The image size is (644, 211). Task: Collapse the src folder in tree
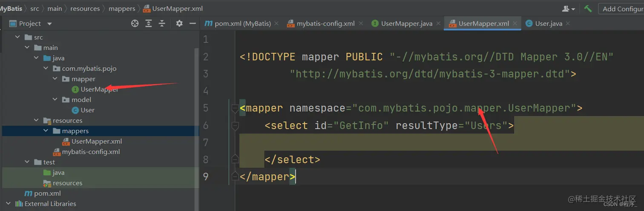coord(17,37)
